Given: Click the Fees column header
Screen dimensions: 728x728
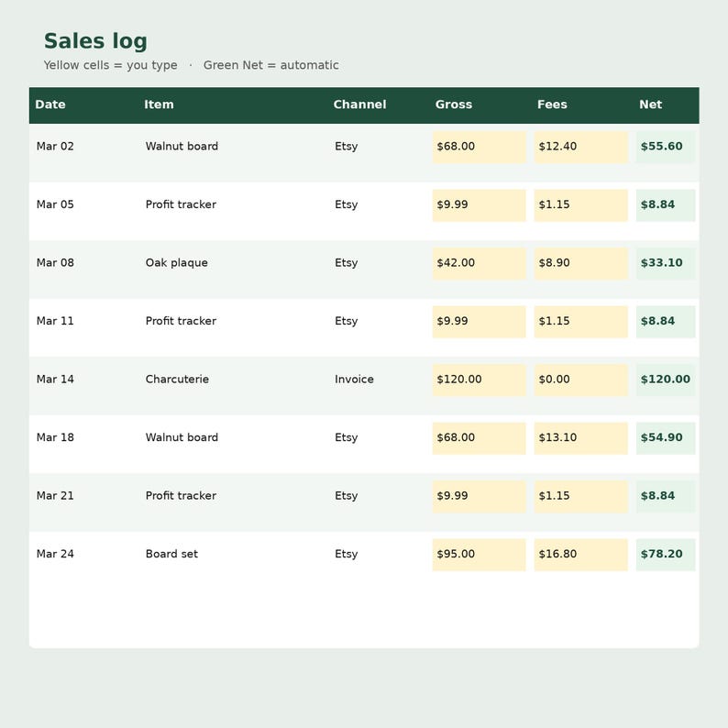Looking at the screenshot, I should tap(552, 105).
